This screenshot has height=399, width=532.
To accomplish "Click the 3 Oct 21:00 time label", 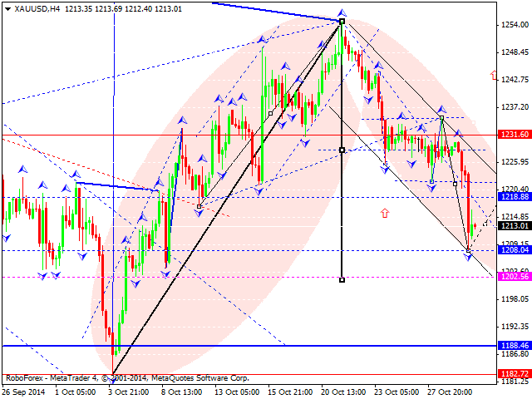I will pos(128,392).
